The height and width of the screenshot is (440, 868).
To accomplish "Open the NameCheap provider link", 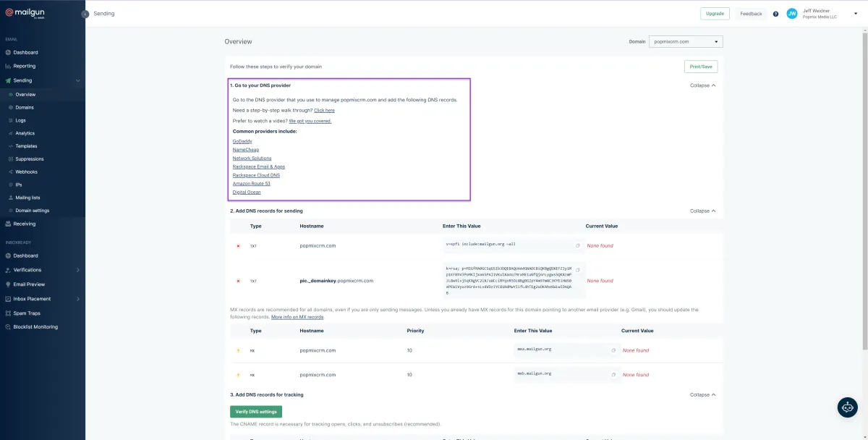I will point(246,150).
